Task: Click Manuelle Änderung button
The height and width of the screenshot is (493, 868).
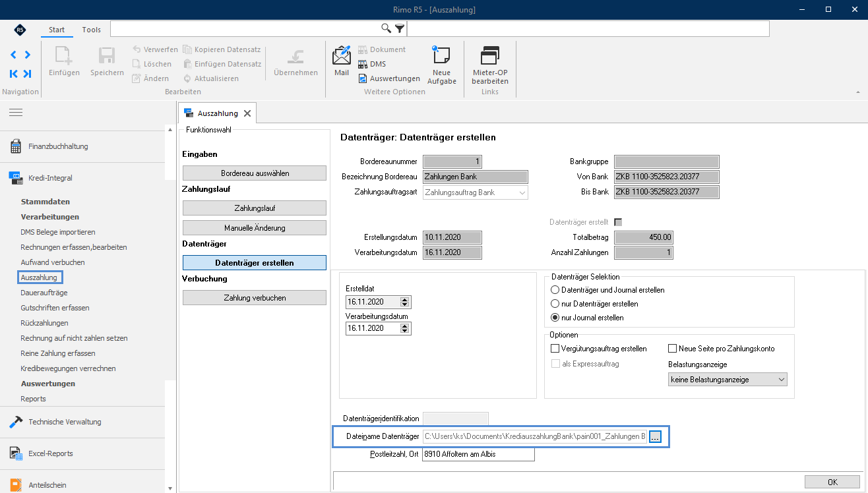Action: (255, 228)
